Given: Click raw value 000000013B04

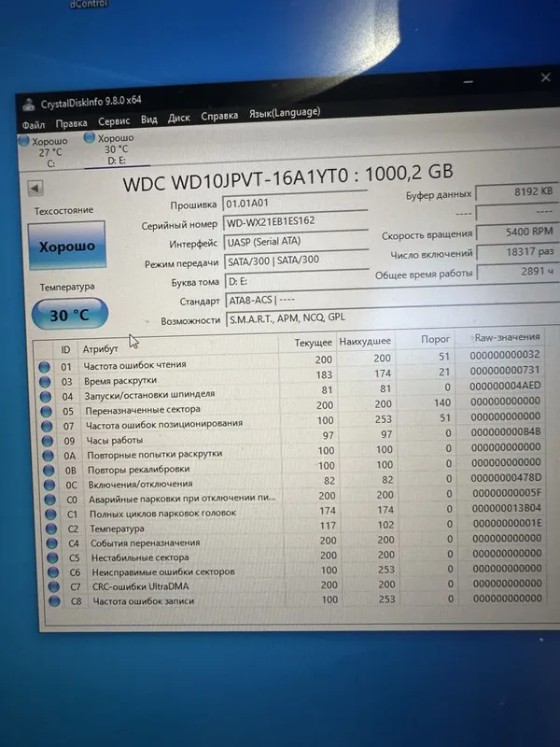Looking at the screenshot, I should (x=507, y=508).
